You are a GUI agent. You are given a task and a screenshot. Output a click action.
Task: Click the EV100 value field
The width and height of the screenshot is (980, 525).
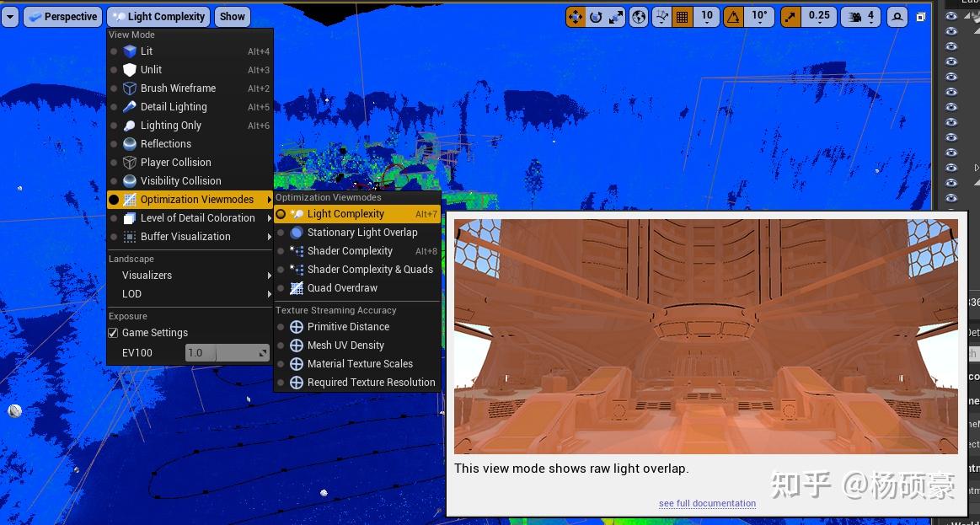pyautogui.click(x=228, y=352)
